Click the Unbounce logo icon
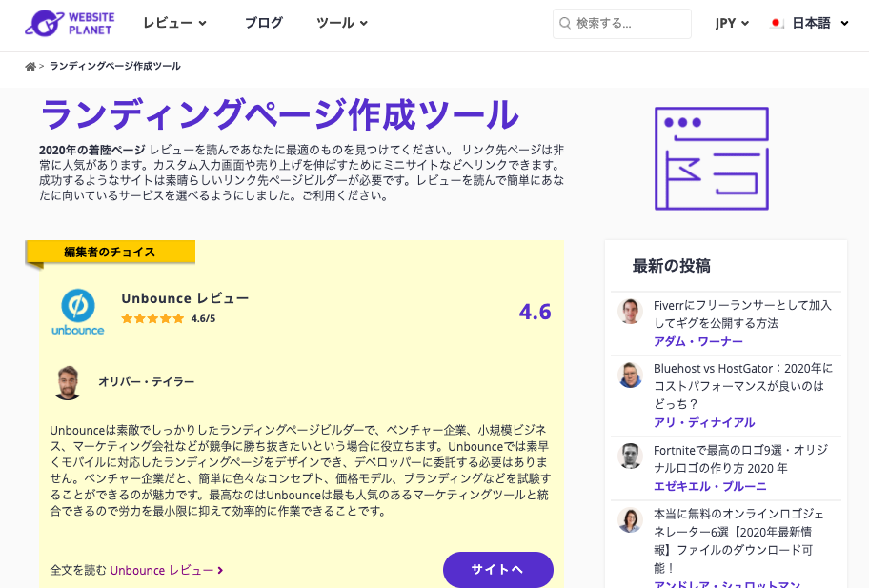Screen dimensions: 869x588 [x=77, y=312]
